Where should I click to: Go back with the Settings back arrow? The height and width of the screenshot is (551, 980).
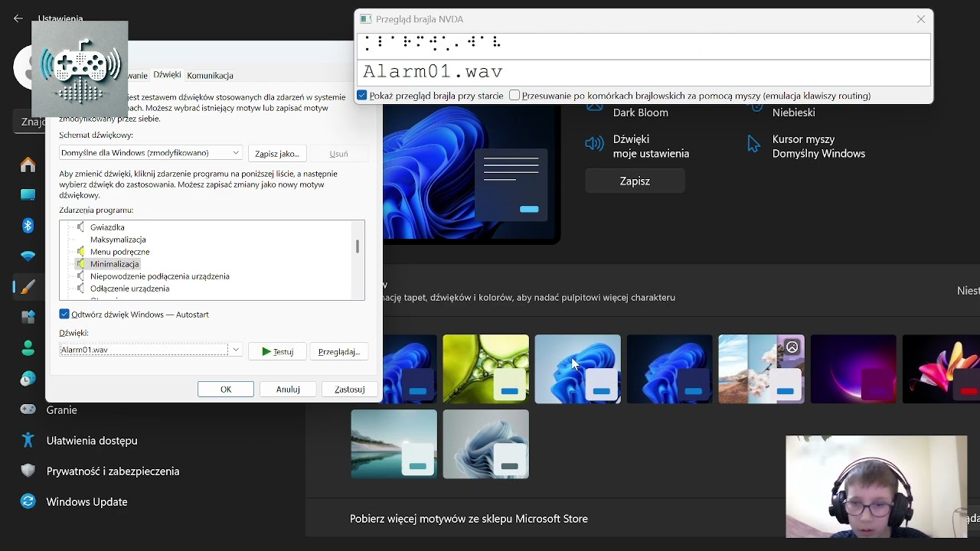coord(18,18)
